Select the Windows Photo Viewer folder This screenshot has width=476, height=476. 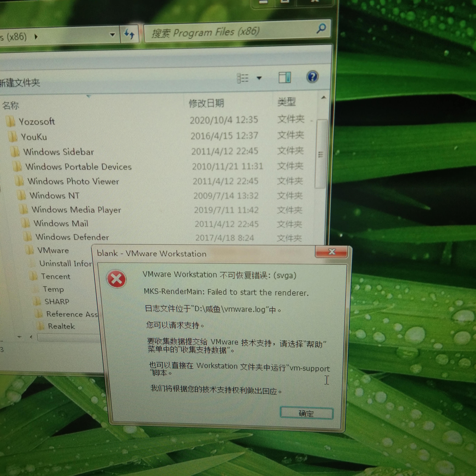73,181
